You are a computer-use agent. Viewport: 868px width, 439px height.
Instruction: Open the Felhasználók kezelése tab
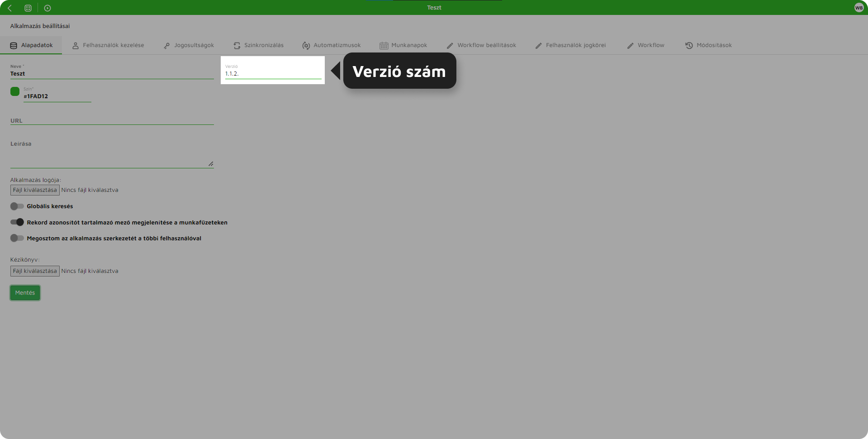[108, 45]
